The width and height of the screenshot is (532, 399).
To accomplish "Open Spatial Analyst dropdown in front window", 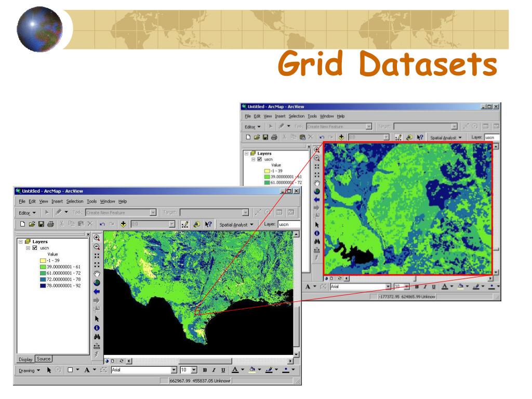I will pos(236,224).
